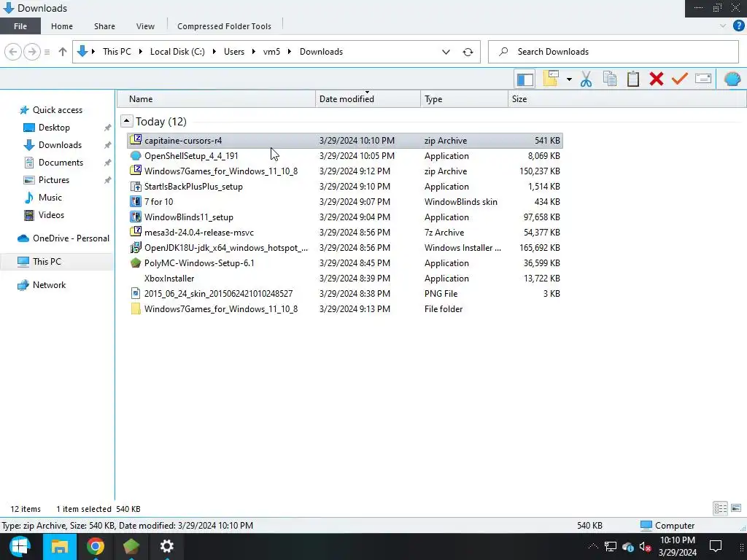Click the Cut scissors icon

coord(586,79)
